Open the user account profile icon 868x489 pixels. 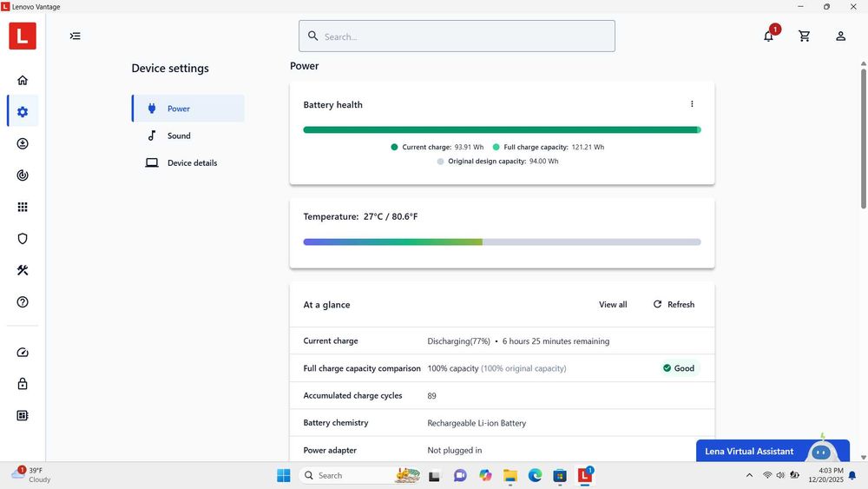(840, 36)
